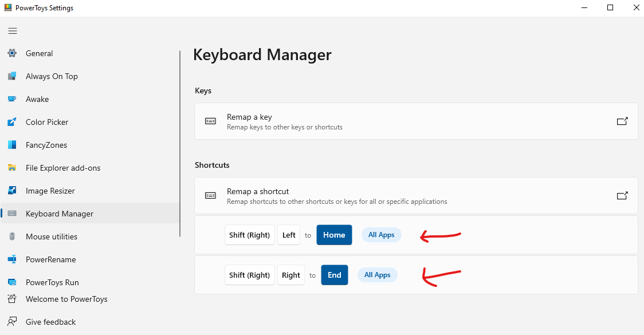Screen dimensions: 644x335
Task: Click All Apps badge in the End row
Action: (x=378, y=275)
